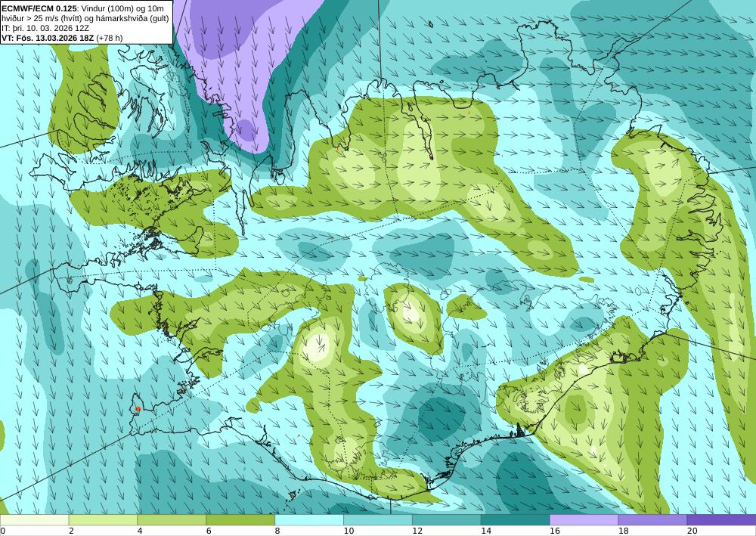Choose the olive green 6–8 legend swatch
Viewport: 756px width, 536px height.
[240, 520]
